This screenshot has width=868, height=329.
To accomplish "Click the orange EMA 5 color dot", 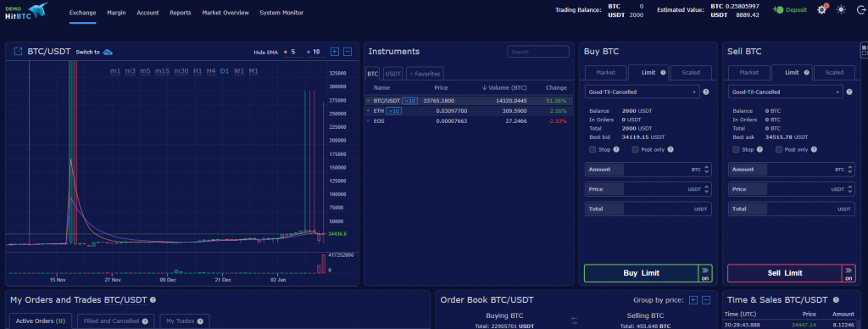I will 286,52.
